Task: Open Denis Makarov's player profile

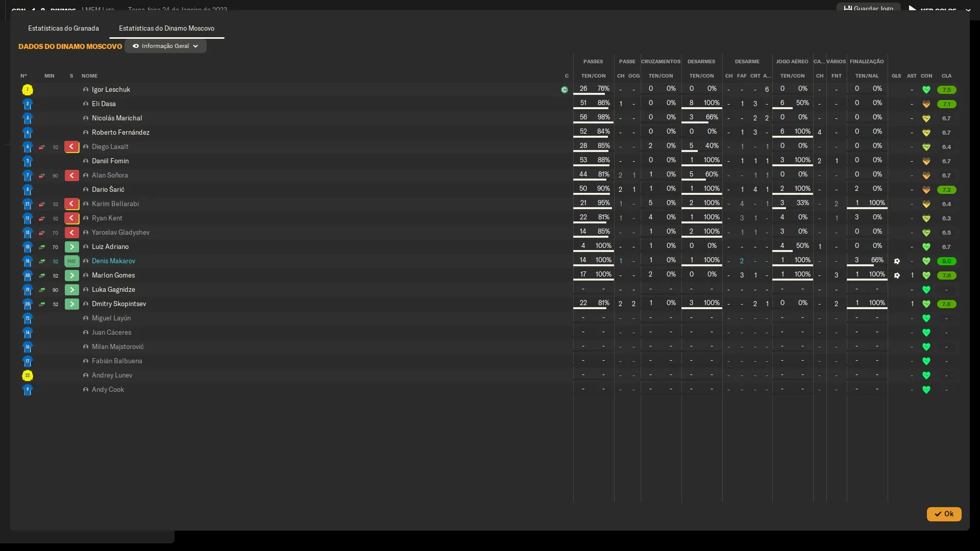Action: [x=113, y=261]
